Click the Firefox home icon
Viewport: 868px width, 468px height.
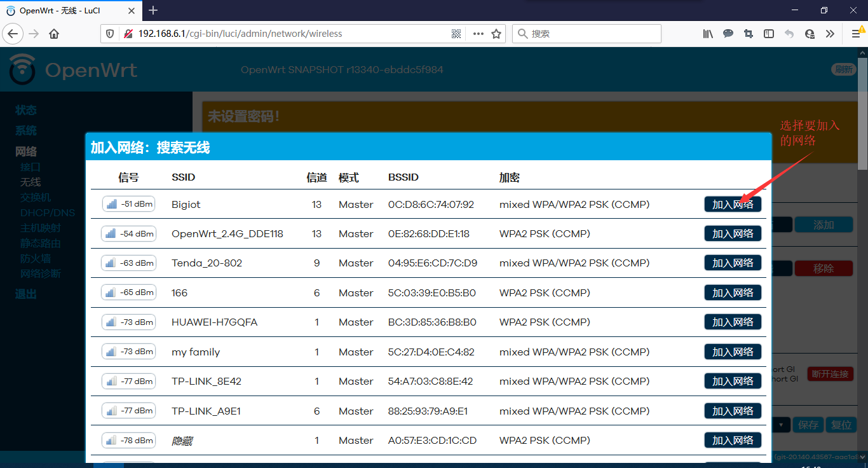(x=54, y=34)
